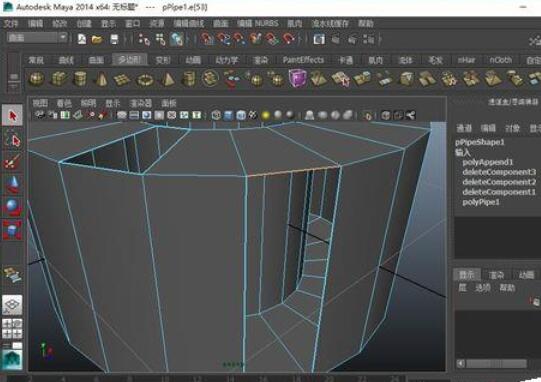Image resolution: width=541 pixels, height=382 pixels.
Task: Toggle snap to curves magnet
Action: point(224,39)
